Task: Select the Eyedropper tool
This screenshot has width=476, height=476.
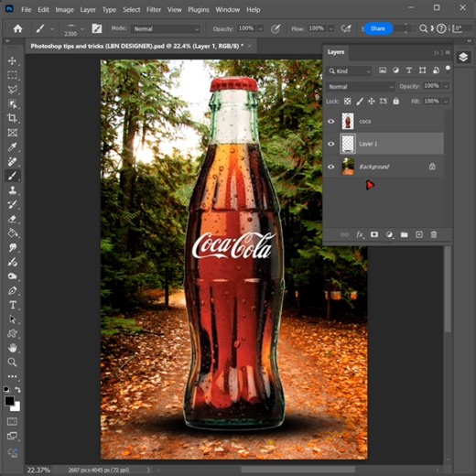Action: click(12, 147)
